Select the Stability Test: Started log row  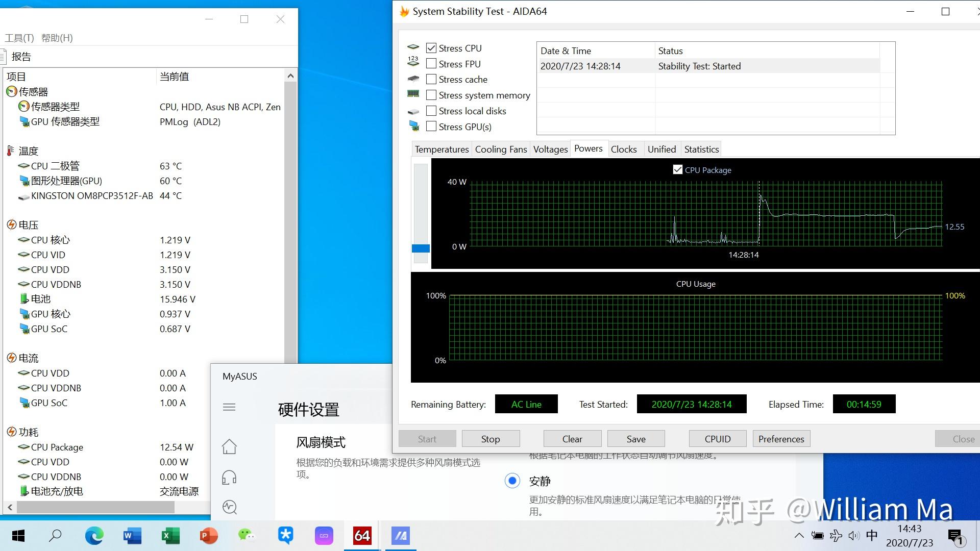[x=708, y=66]
